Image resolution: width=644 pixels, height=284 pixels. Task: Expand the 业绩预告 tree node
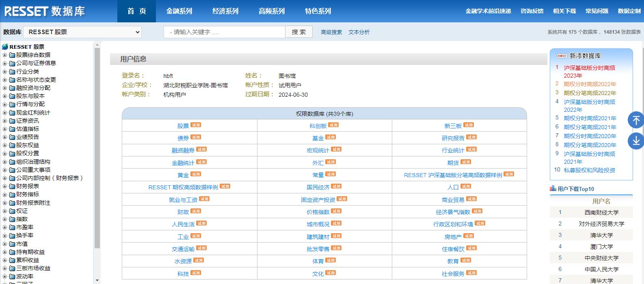(x=5, y=137)
